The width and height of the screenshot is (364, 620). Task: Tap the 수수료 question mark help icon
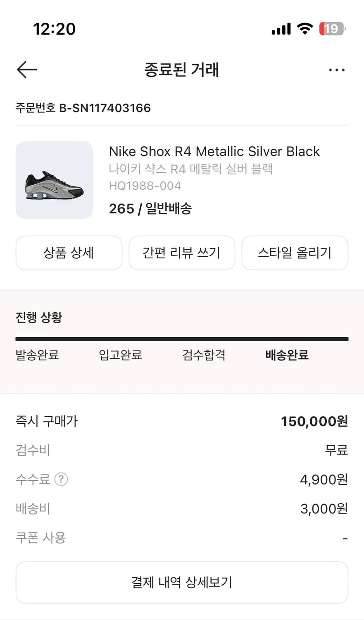(61, 479)
